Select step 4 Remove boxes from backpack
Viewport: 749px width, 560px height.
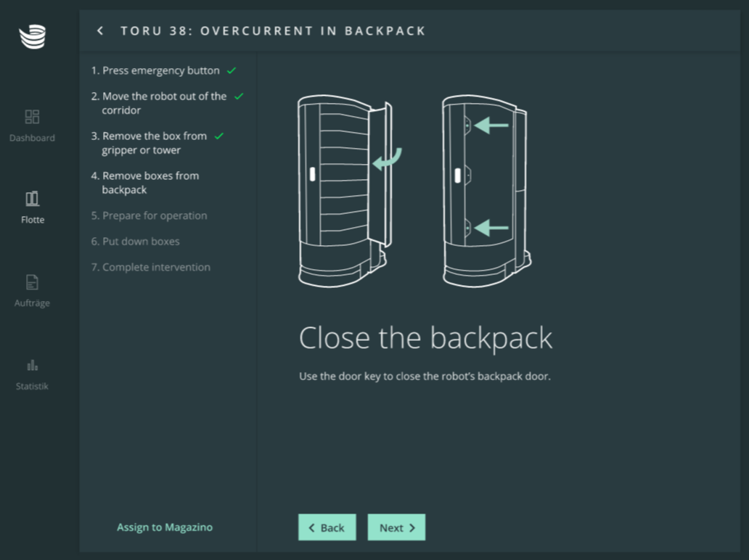tap(150, 183)
